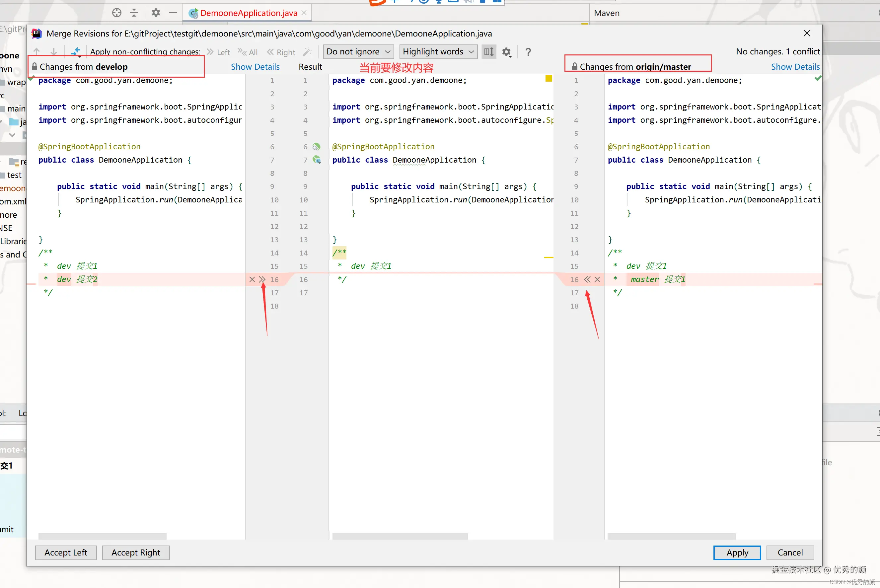Open the Highlight words dropdown
The image size is (880, 588).
(x=438, y=52)
